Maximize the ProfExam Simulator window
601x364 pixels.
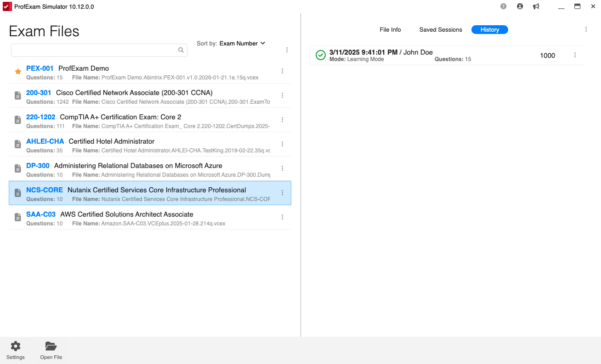pyautogui.click(x=577, y=6)
